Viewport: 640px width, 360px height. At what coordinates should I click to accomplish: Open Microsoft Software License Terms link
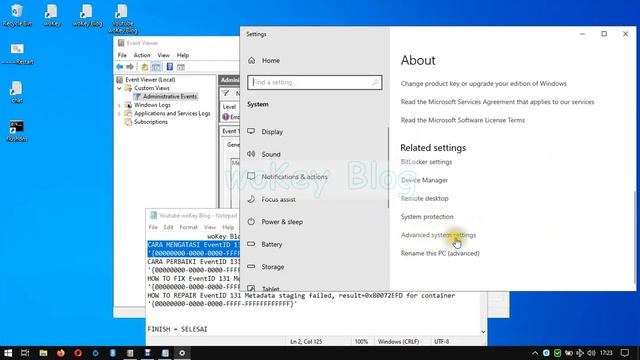pos(463,120)
